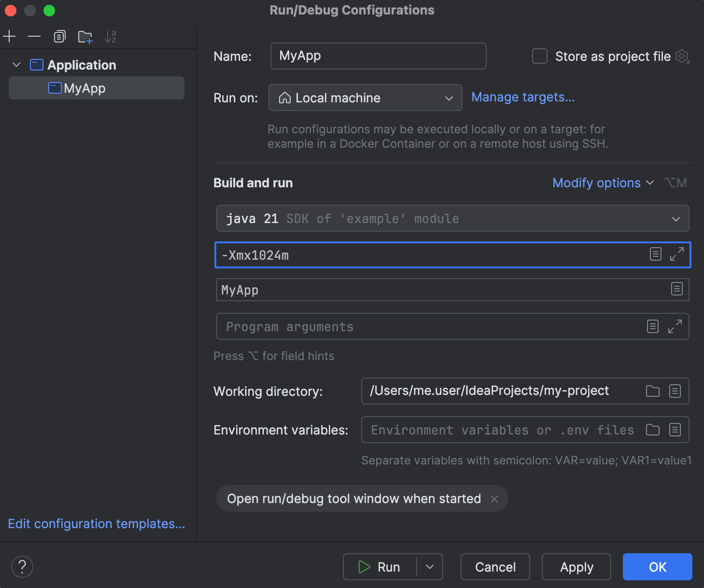704x588 pixels.
Task: Open the Run button dropdown arrow
Action: tap(429, 567)
